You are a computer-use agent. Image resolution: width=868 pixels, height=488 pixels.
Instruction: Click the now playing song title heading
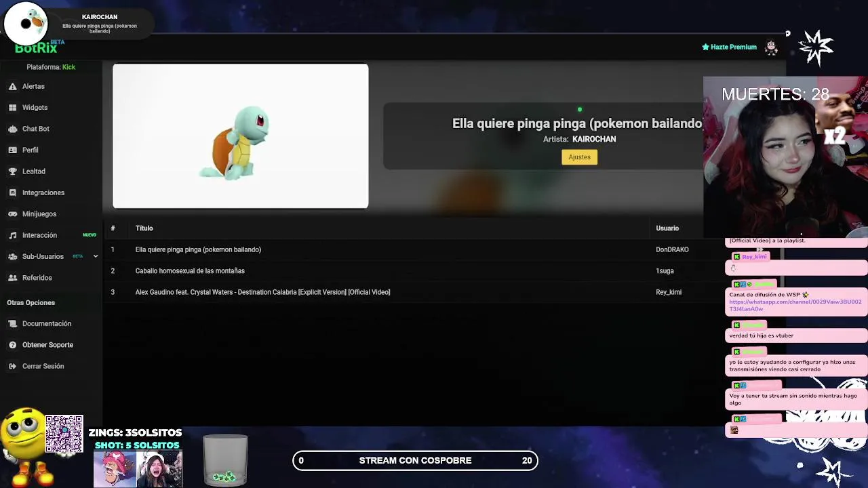[577, 123]
